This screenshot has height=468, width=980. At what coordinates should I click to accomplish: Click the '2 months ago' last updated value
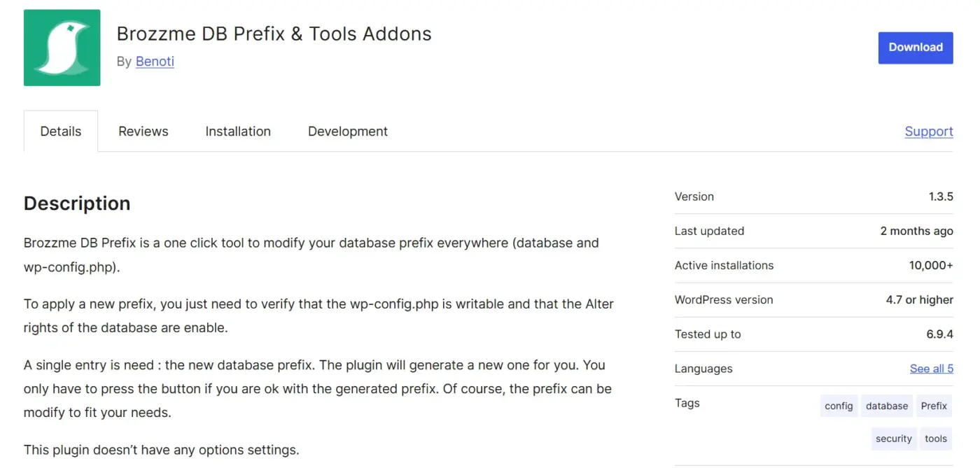tap(917, 231)
